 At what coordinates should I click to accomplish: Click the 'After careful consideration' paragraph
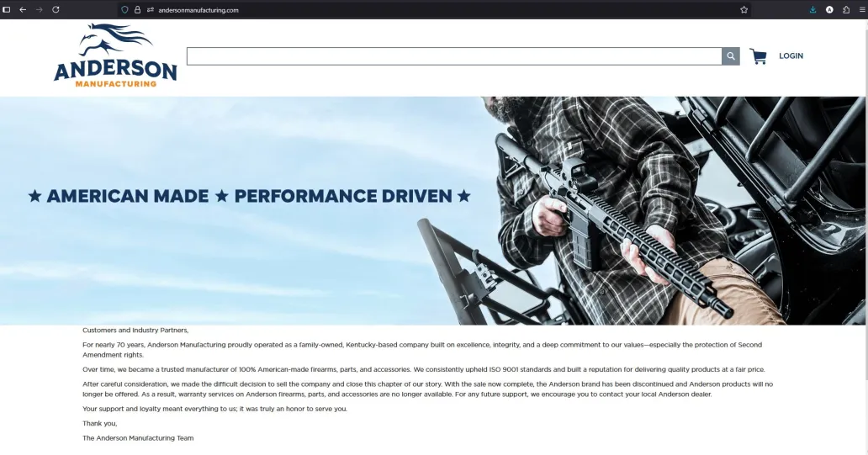click(427, 389)
